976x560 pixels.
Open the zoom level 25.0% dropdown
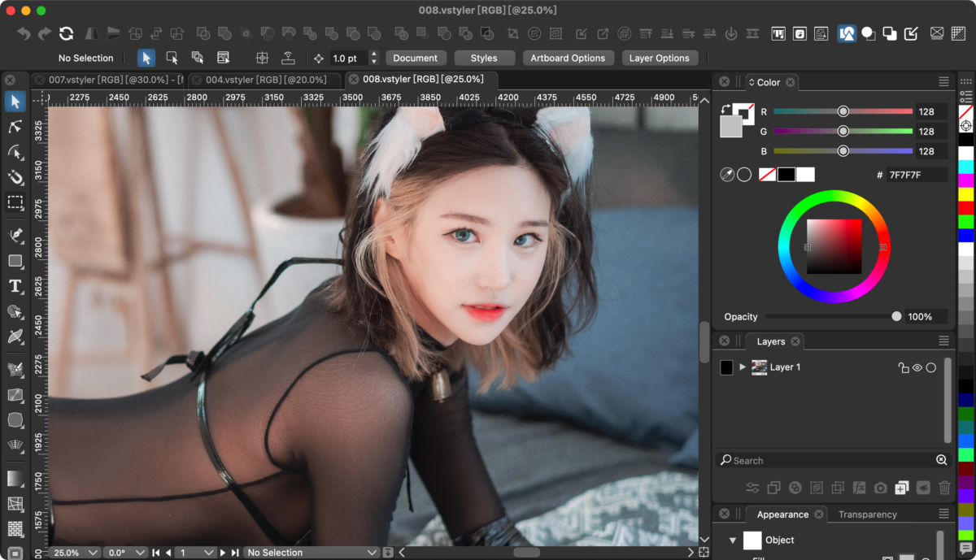coord(74,553)
